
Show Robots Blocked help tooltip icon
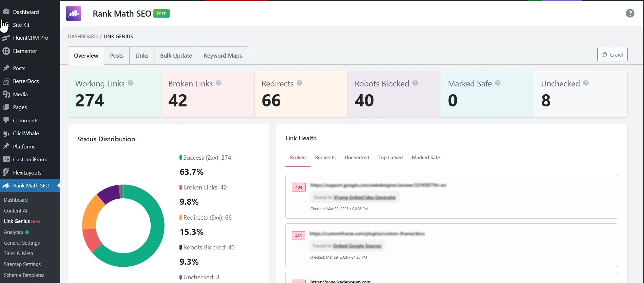click(415, 83)
